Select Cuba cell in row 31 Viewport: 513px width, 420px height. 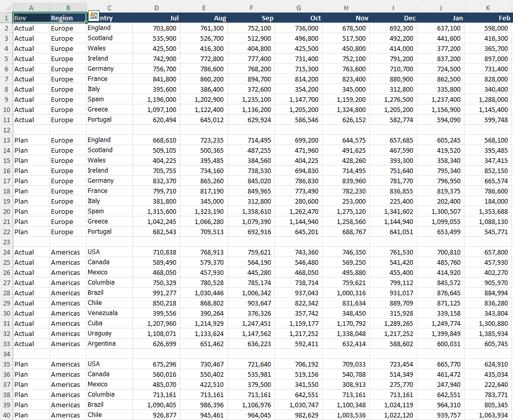pos(110,324)
